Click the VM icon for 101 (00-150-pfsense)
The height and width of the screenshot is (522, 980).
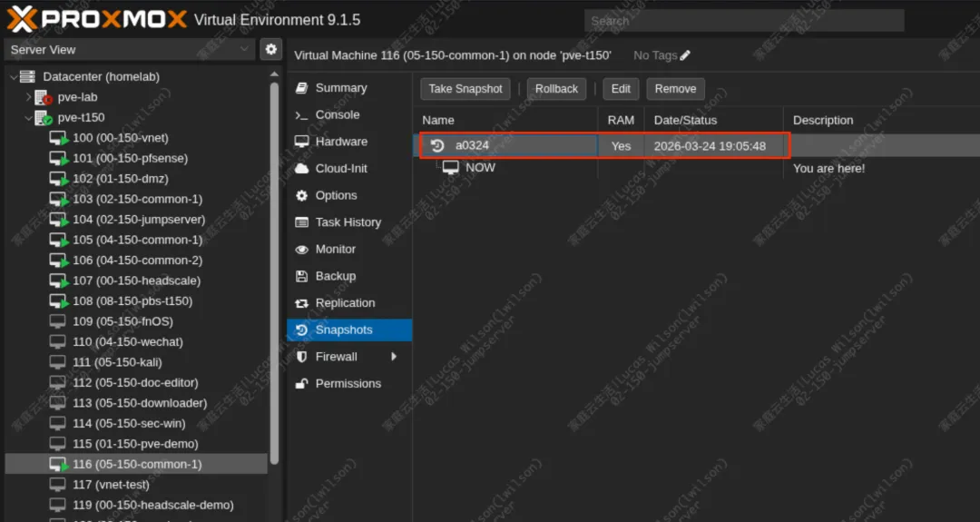(59, 159)
